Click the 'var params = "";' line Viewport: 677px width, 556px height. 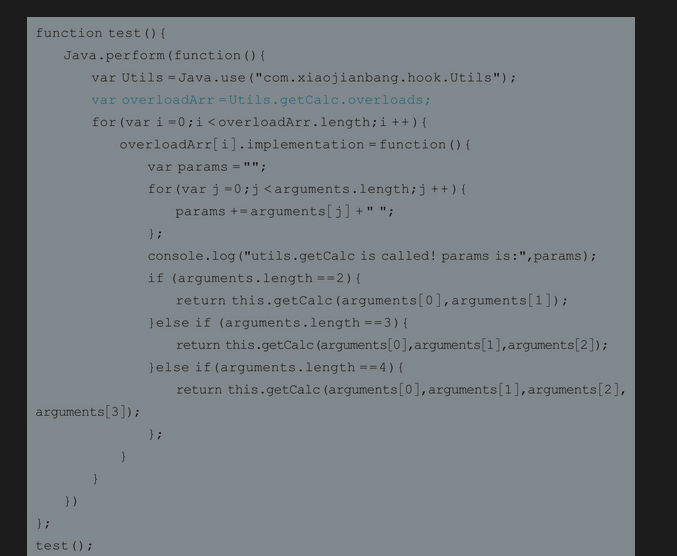207,167
